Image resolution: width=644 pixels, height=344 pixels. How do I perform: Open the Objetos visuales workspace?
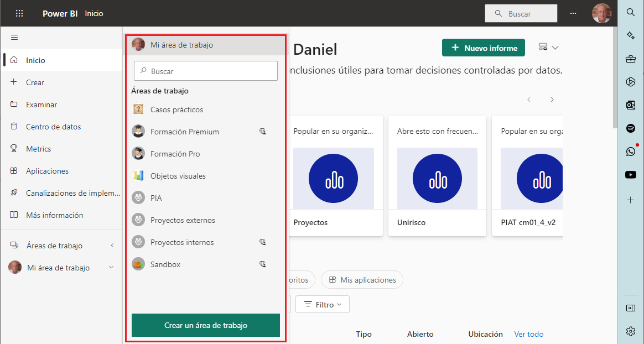click(x=178, y=176)
